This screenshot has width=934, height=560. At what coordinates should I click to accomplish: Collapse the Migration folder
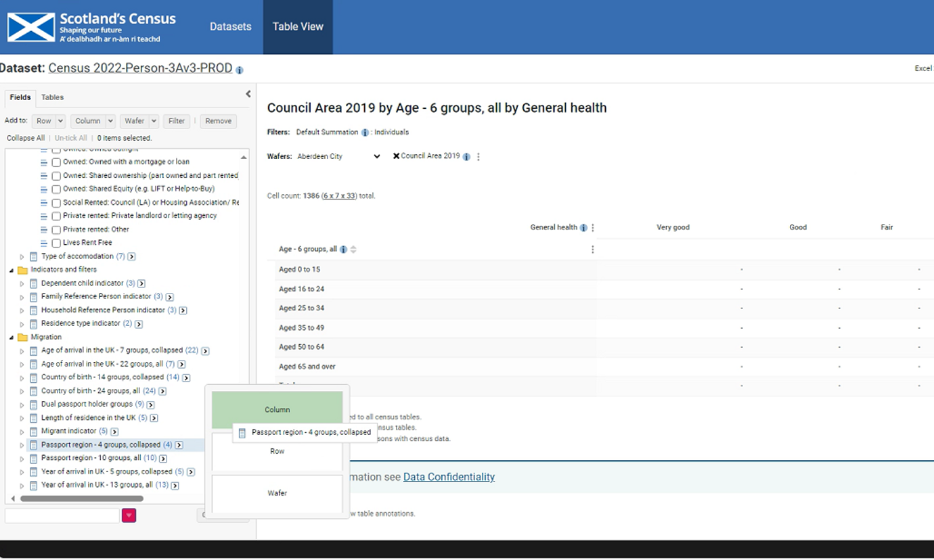[x=12, y=337]
